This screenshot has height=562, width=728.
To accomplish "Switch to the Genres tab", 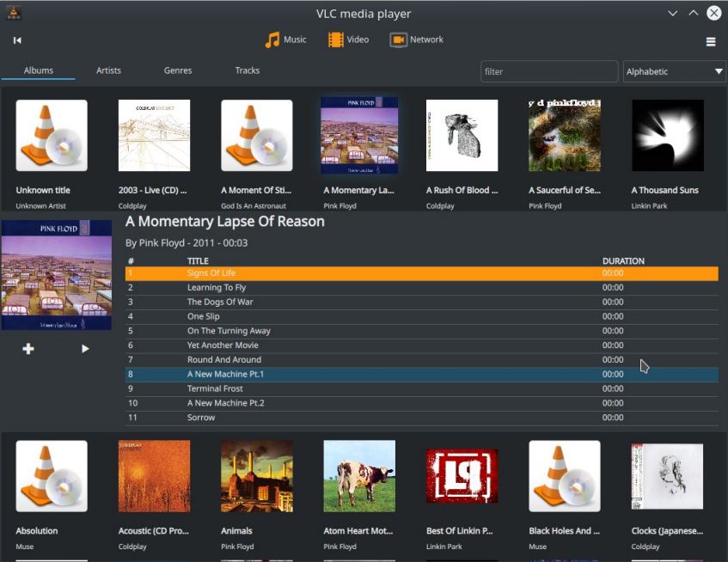I will click(178, 70).
